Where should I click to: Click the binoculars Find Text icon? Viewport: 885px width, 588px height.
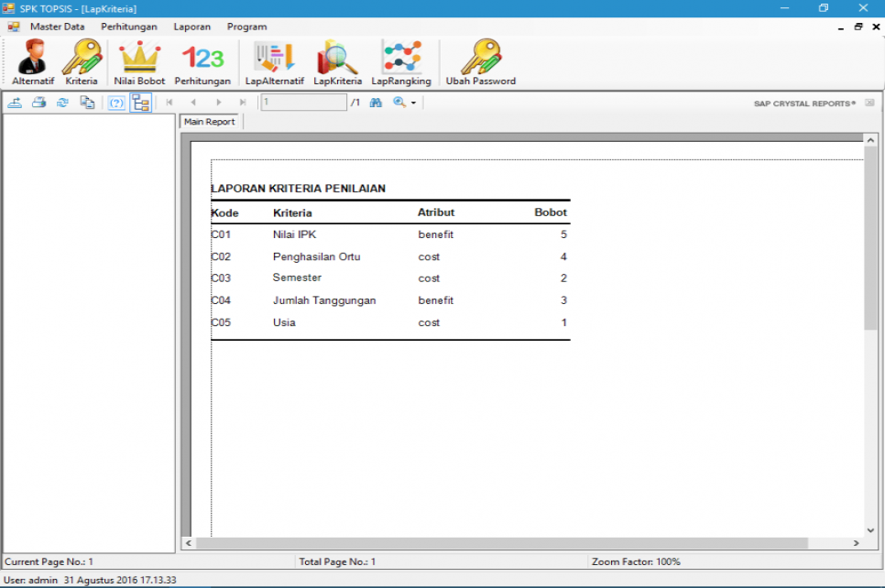coord(376,103)
